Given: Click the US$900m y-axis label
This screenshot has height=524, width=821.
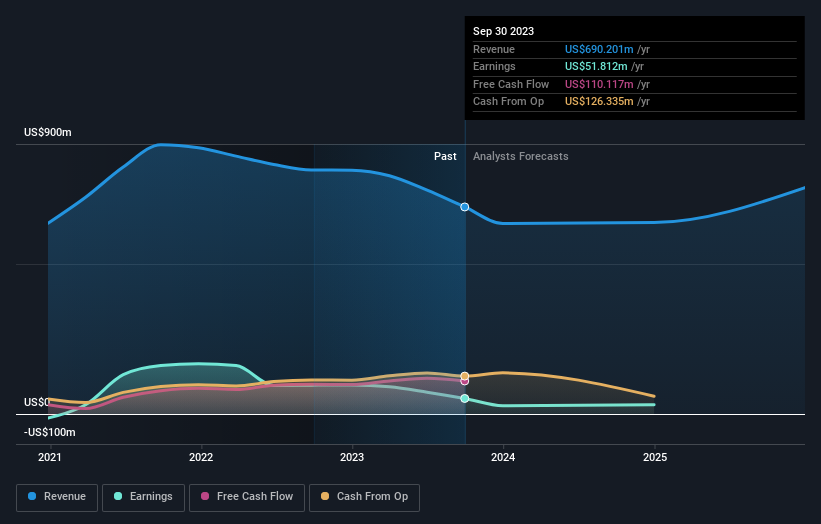Looking at the screenshot, I should coord(48,132).
